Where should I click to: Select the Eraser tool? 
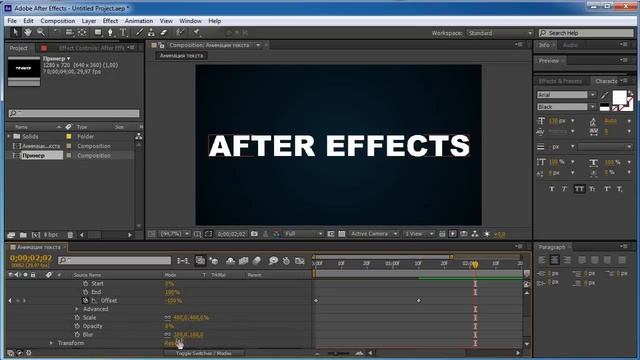pos(164,32)
